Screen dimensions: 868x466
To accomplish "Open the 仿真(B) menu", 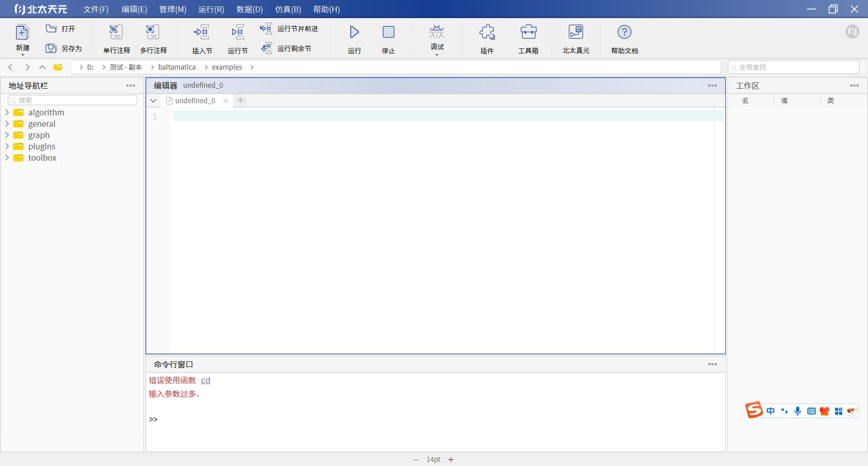I will [288, 9].
